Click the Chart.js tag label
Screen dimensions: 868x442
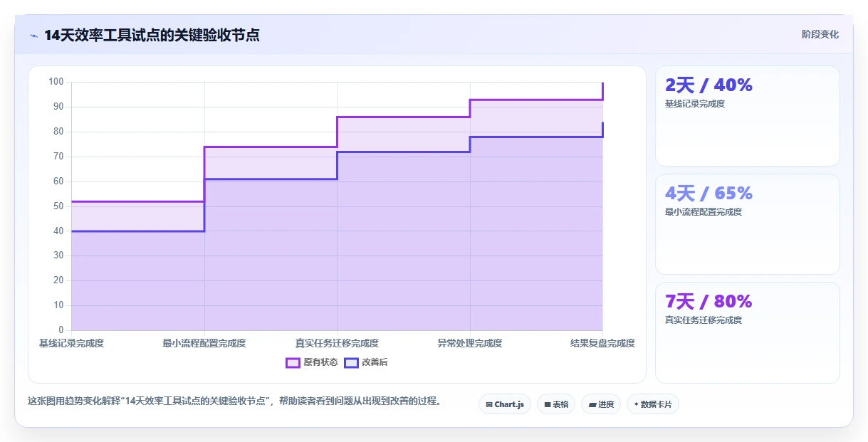tap(509, 404)
